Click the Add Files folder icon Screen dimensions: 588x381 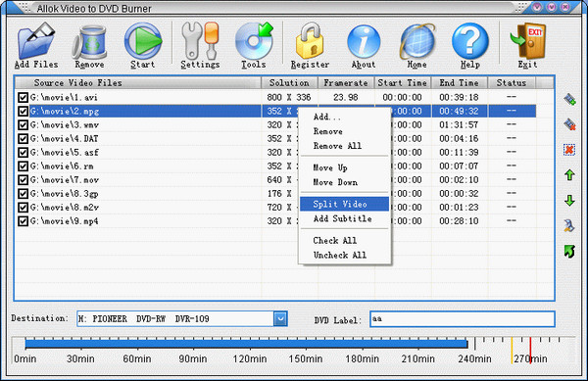(36, 41)
